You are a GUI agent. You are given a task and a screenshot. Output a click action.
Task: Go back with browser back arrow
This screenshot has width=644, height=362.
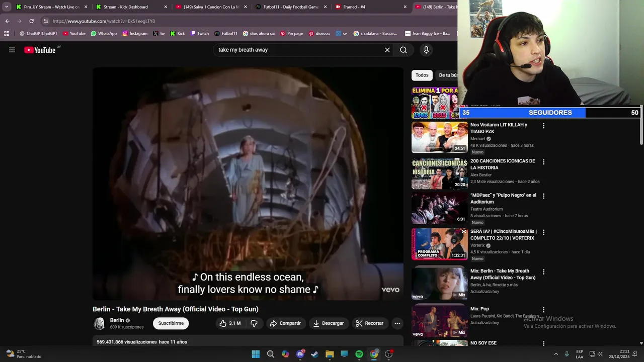point(7,21)
